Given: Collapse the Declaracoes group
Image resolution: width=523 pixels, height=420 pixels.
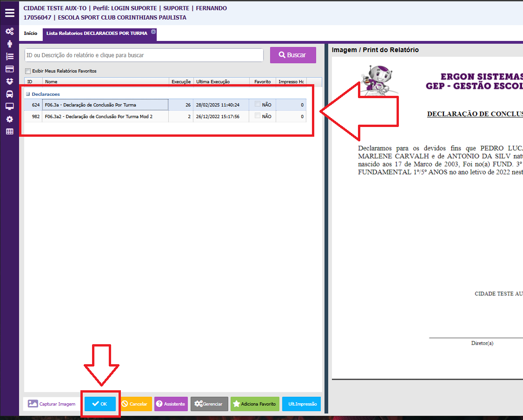Looking at the screenshot, I should point(28,94).
